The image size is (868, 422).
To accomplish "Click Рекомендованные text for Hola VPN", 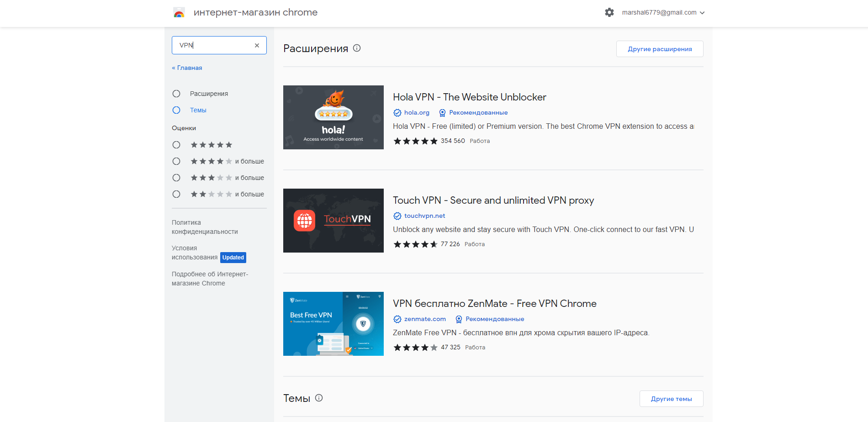I will (478, 112).
